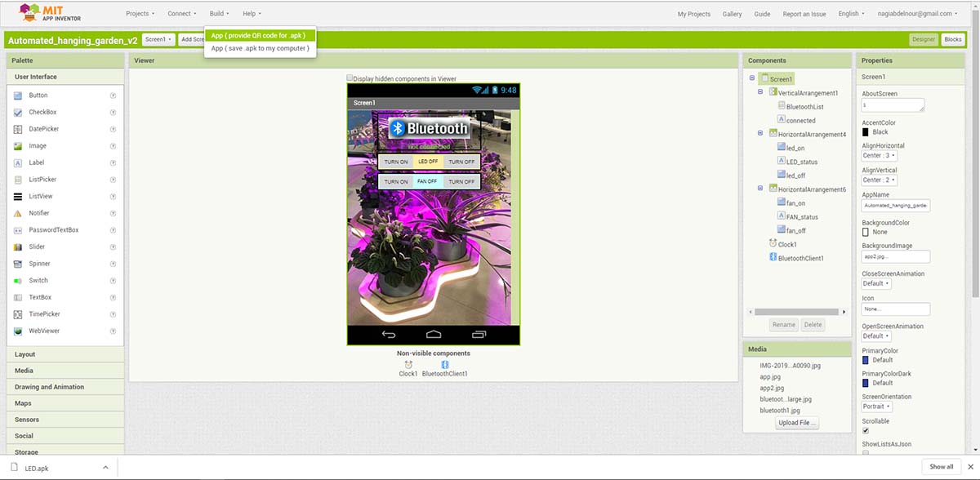Click the Upload File button
980x480 pixels.
(x=797, y=423)
